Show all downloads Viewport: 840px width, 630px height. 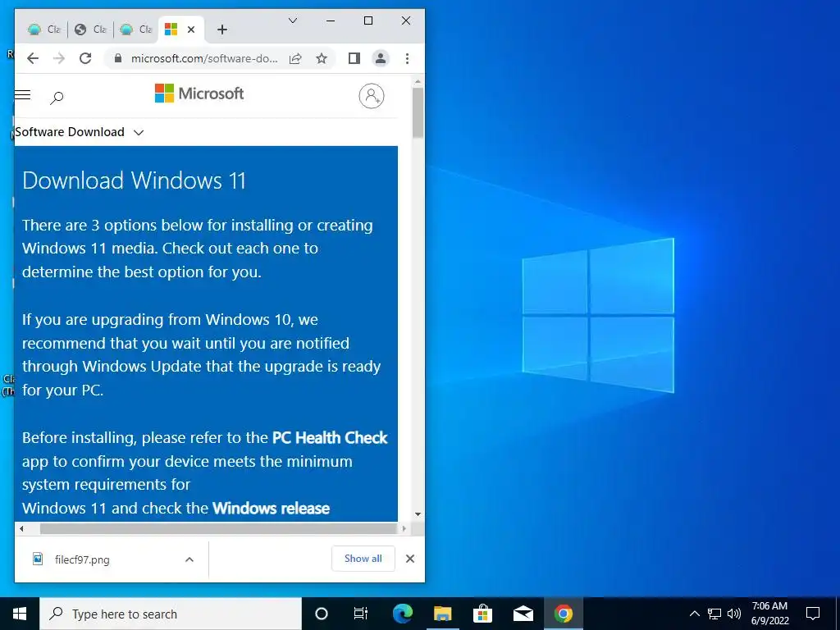tap(363, 559)
